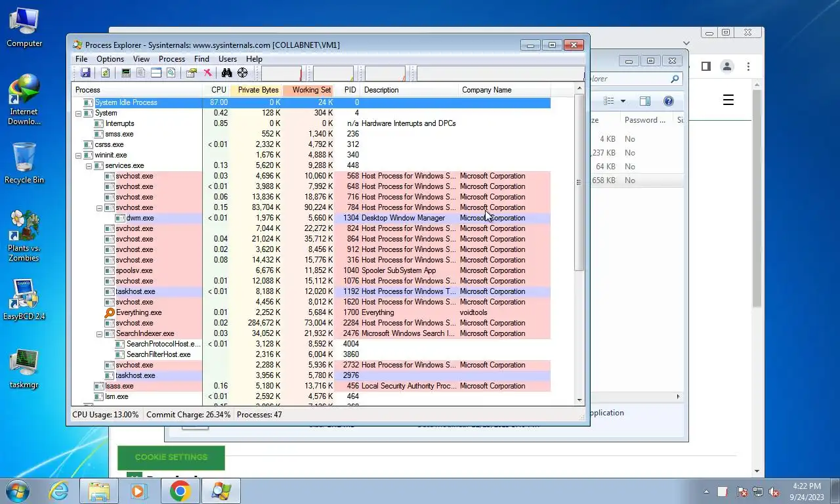The width and height of the screenshot is (840, 504).
Task: Toggle the Show Lower Pane toolbar icon
Action: 156,73
